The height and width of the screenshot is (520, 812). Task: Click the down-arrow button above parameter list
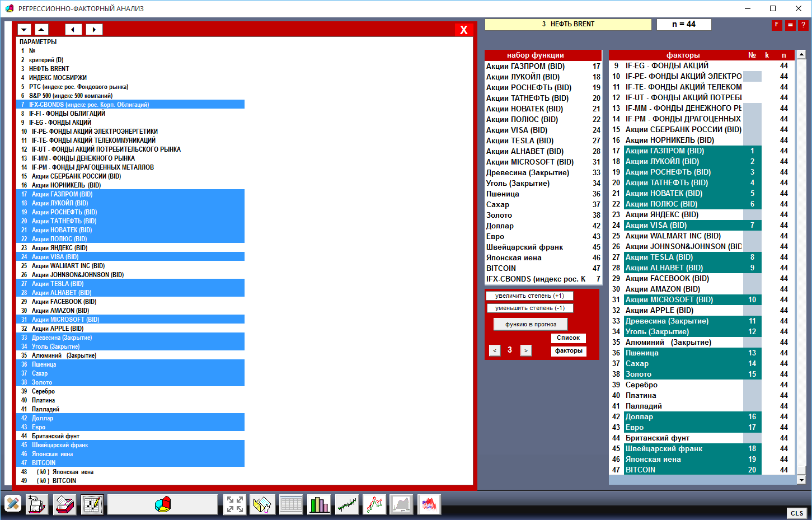click(24, 30)
